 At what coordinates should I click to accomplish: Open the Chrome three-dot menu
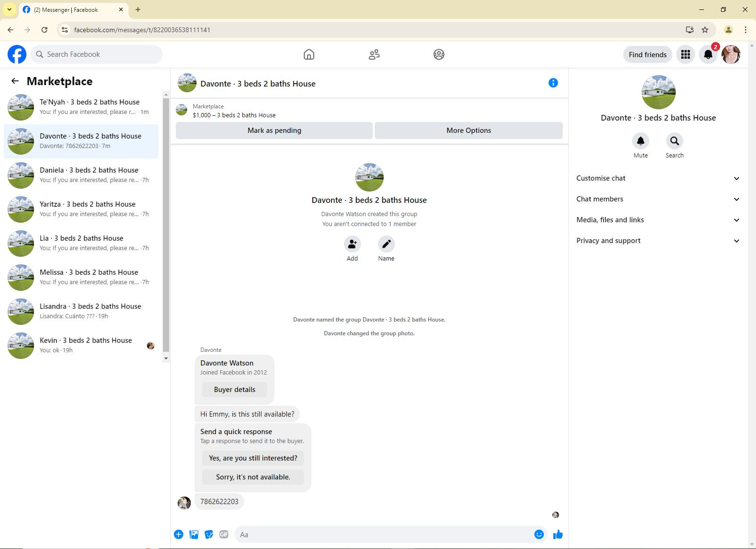pos(746,30)
